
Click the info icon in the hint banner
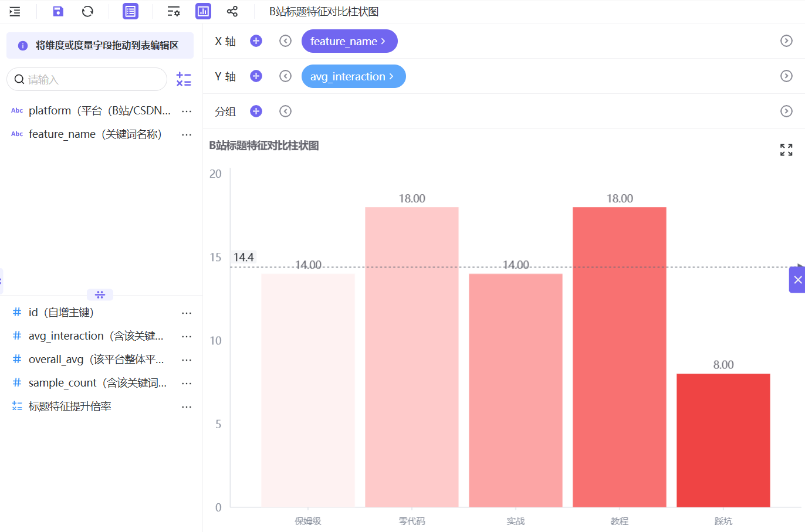[x=23, y=46]
